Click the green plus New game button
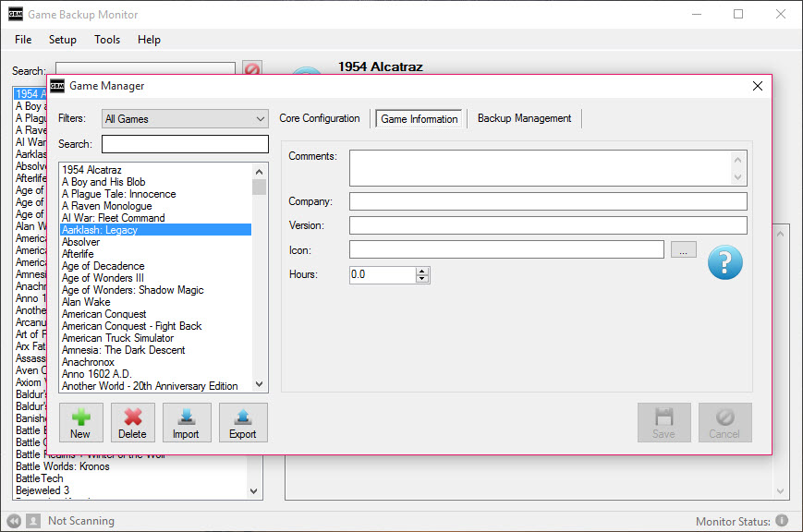This screenshot has width=803, height=532. click(81, 422)
